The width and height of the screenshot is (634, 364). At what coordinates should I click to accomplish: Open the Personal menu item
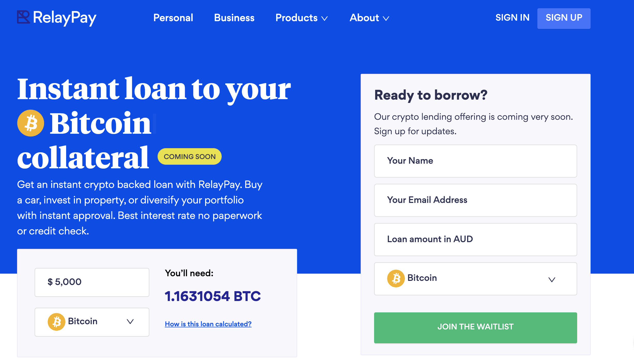pos(173,18)
